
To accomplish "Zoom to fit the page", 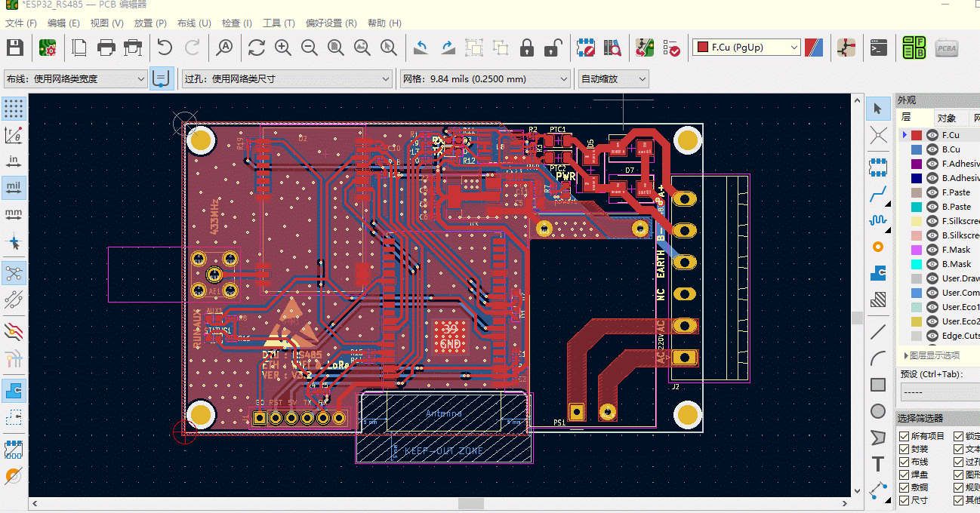I will pos(336,48).
